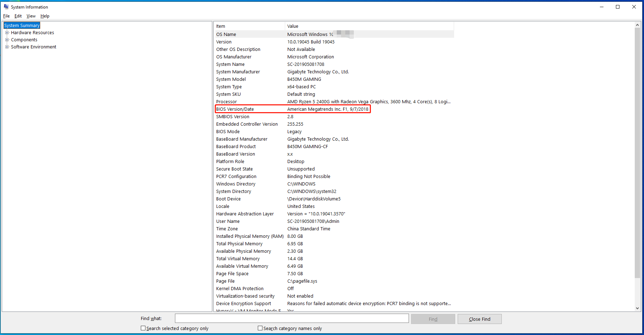Select the Hardware Resources tree item
This screenshot has height=335, width=644.
(32, 32)
